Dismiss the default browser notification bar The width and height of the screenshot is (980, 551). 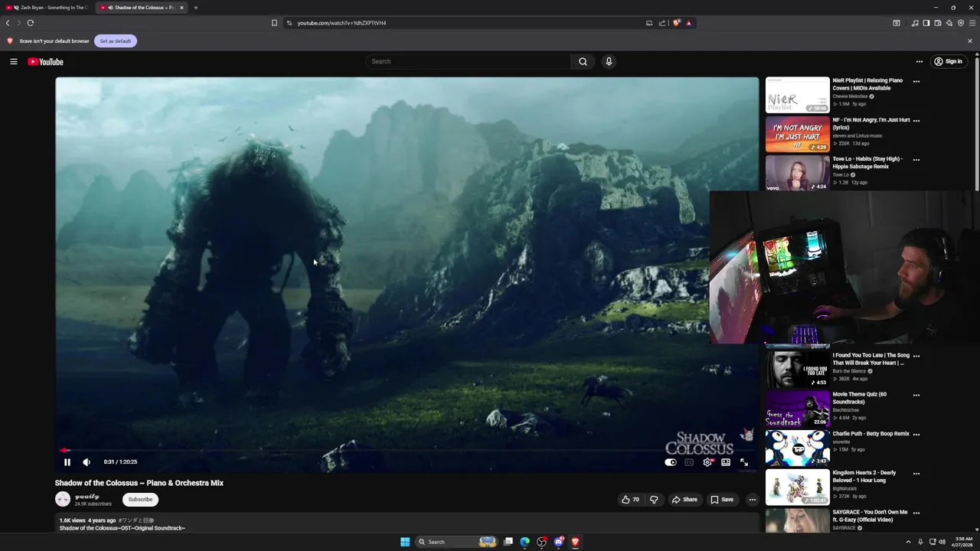pyautogui.click(x=970, y=41)
